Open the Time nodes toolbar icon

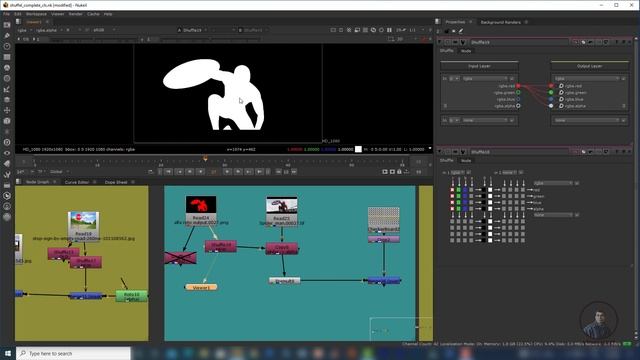click(7, 46)
